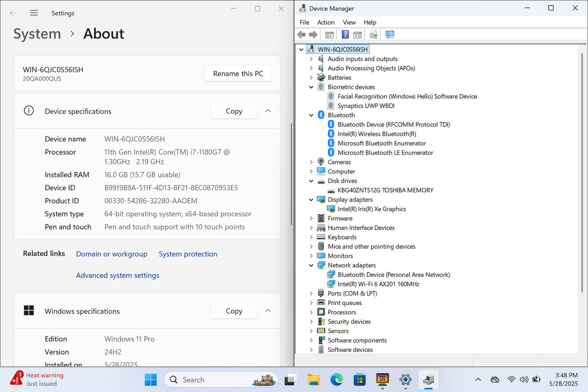
Task: Open Advanced system settings link
Action: click(118, 275)
